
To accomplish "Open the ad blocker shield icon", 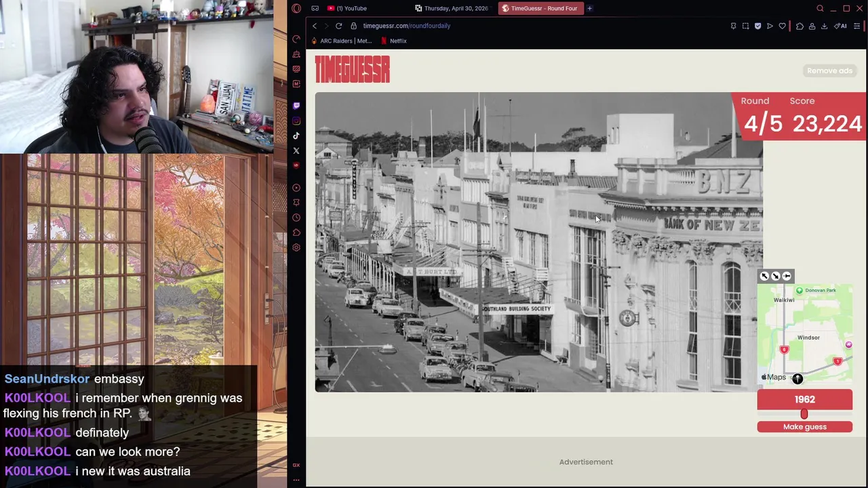I will coord(757,26).
